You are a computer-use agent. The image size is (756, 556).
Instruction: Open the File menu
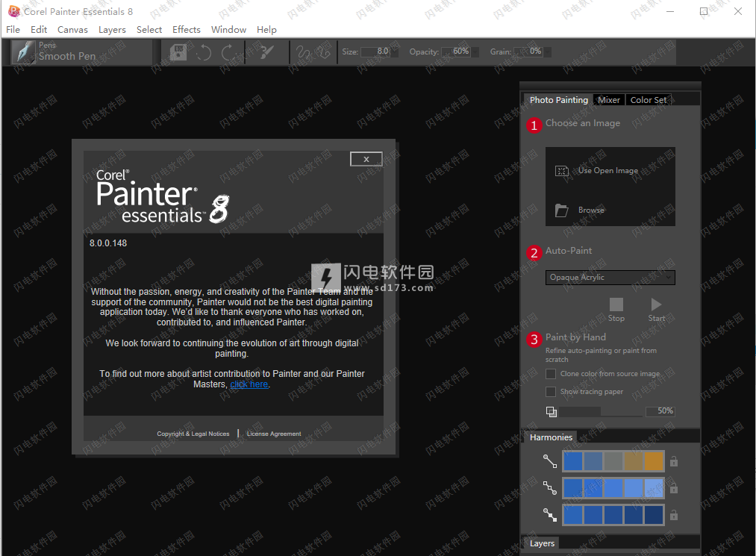pyautogui.click(x=13, y=30)
